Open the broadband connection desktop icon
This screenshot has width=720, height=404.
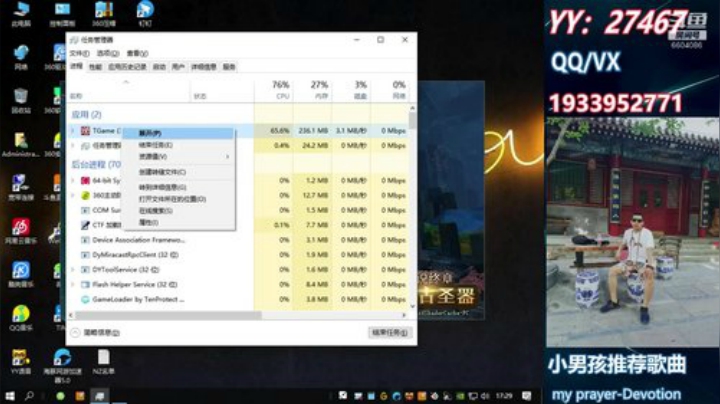21,188
